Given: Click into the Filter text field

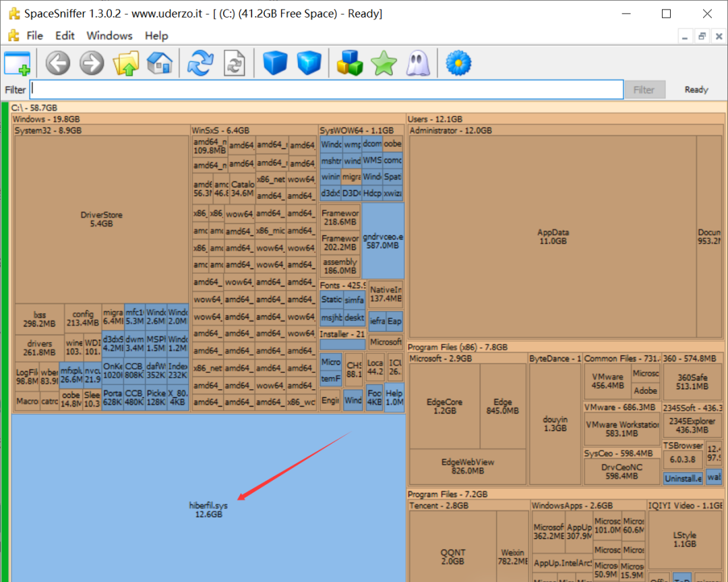Looking at the screenshot, I should click(x=326, y=90).
